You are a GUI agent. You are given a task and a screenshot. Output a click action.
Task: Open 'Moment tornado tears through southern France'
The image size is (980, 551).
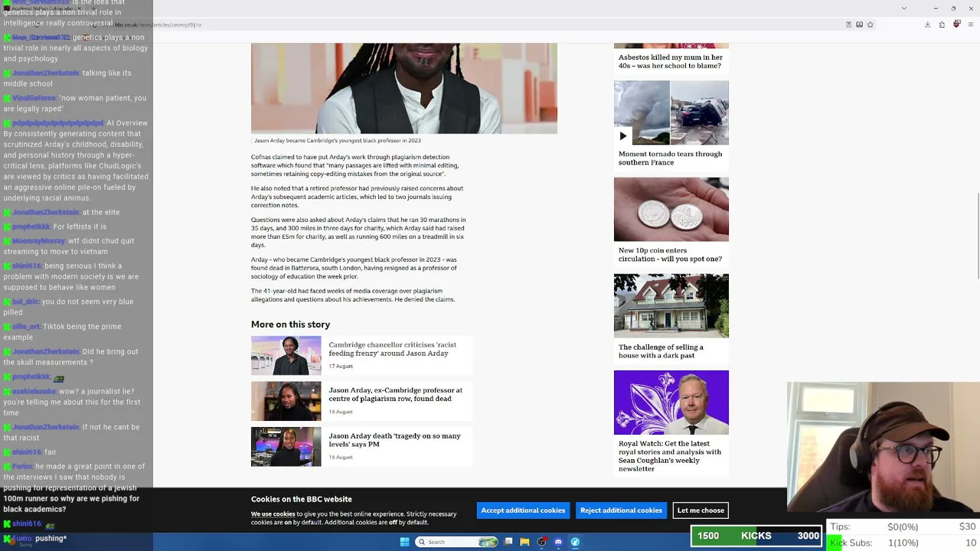coord(670,158)
